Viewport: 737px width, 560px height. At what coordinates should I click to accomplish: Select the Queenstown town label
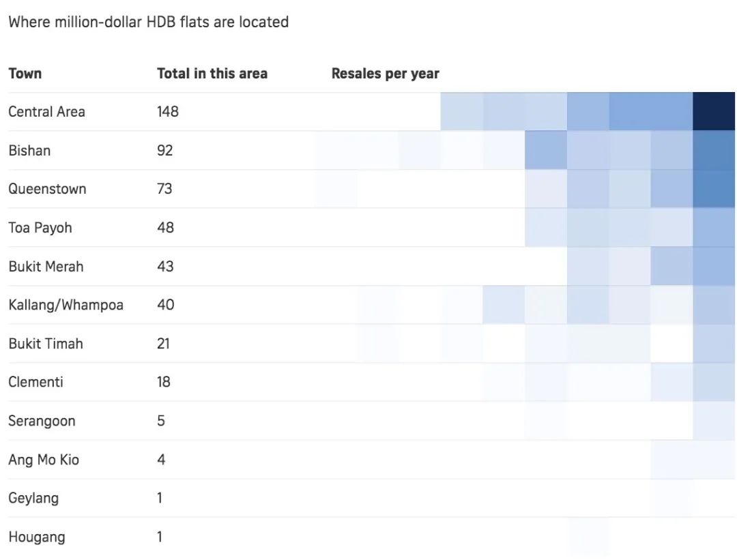point(47,189)
